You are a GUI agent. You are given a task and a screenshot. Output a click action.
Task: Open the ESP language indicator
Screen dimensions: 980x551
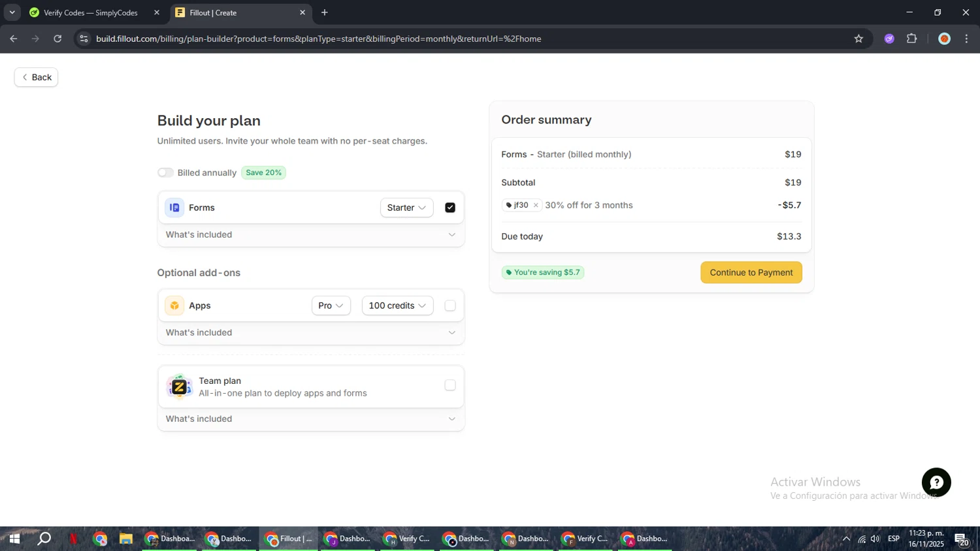(x=894, y=539)
